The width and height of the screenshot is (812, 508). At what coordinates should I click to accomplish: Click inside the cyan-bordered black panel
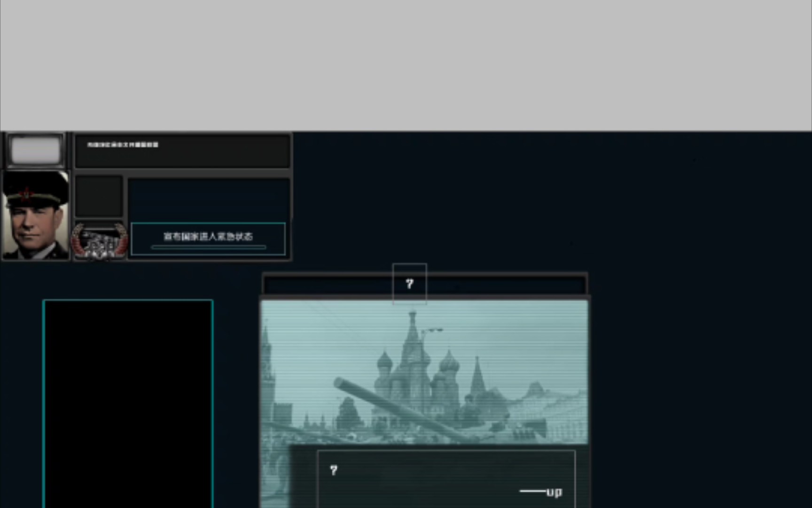click(x=128, y=404)
